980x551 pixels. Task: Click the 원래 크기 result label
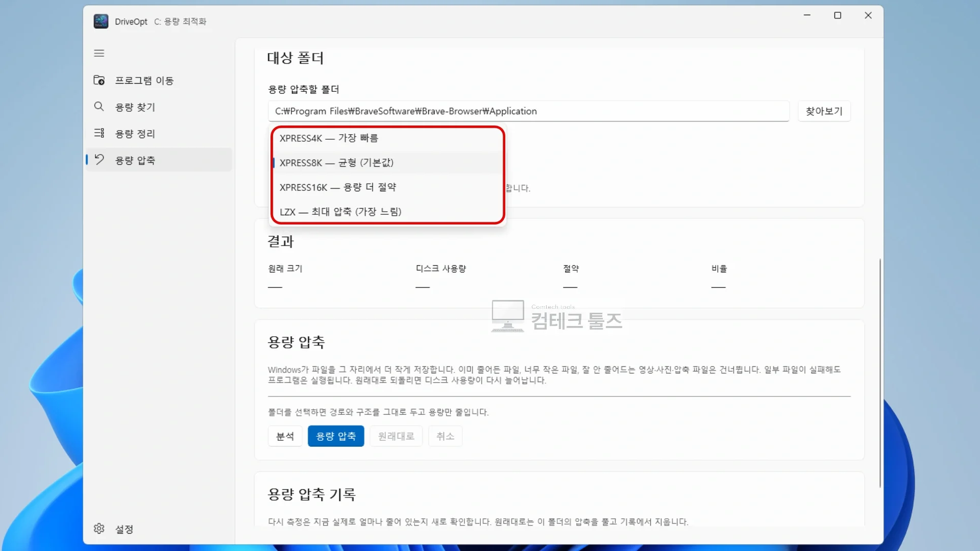(285, 268)
